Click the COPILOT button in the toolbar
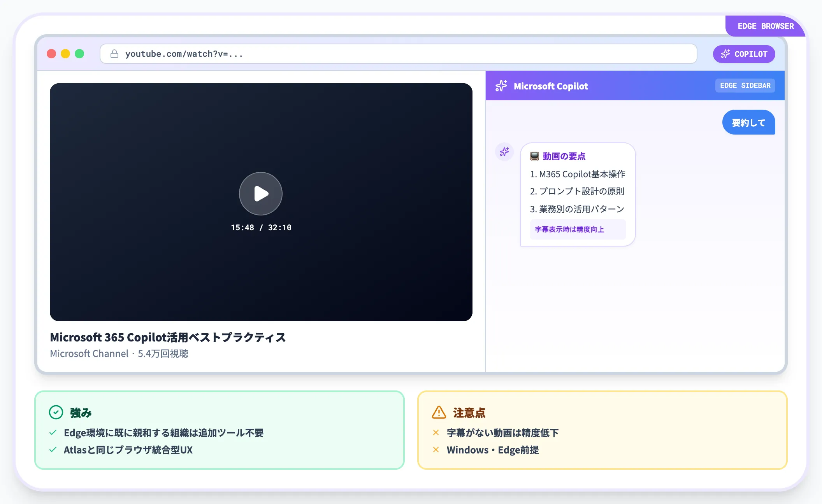 tap(744, 54)
